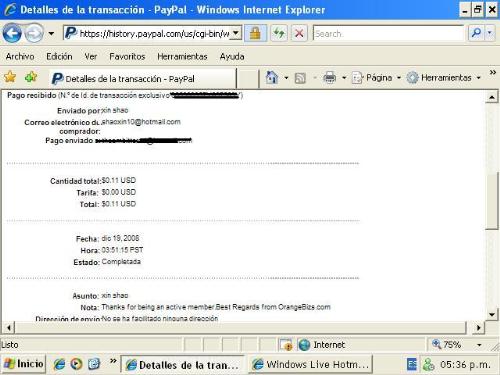Click vertical scrollbar down arrow

click(492, 314)
